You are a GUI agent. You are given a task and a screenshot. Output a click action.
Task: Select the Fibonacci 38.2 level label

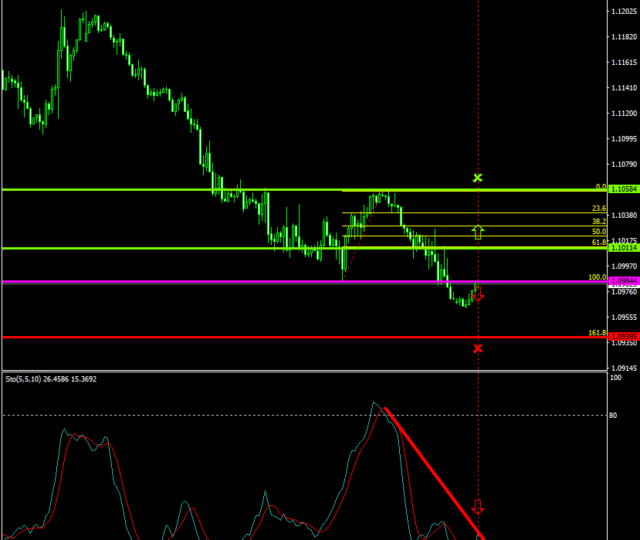[x=599, y=221]
